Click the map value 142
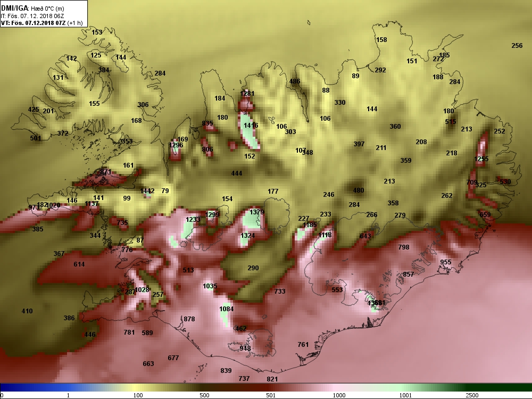Viewport: 532px width, 399px height. click(71, 59)
